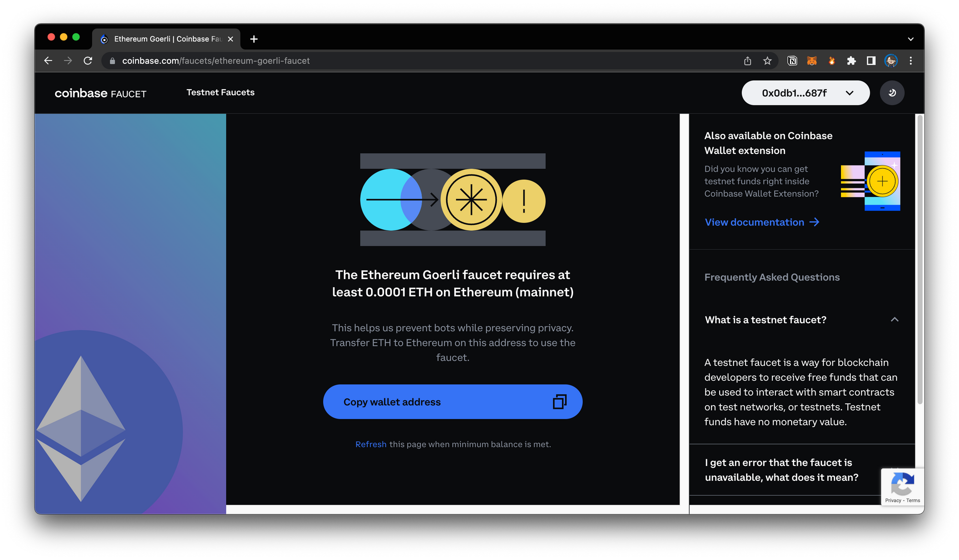Click the 'requires at least 0.0001 ETH' heading
Screen dimensions: 959x560
point(453,283)
